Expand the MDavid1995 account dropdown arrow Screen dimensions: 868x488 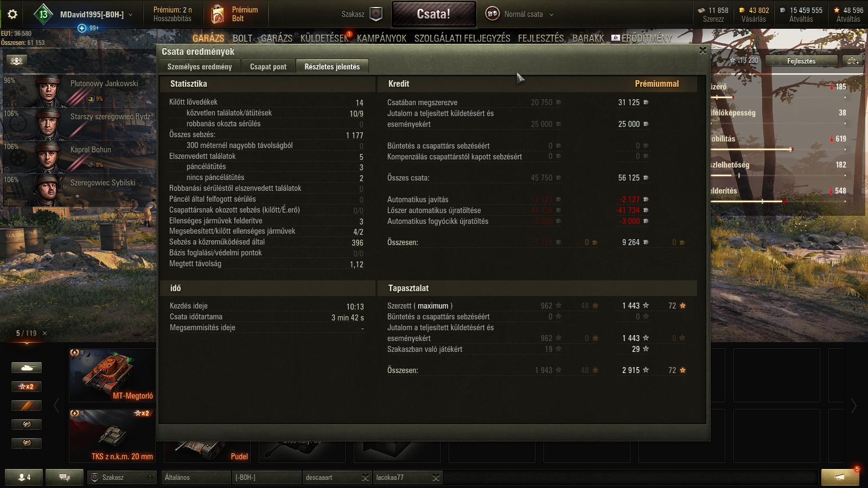coord(131,15)
